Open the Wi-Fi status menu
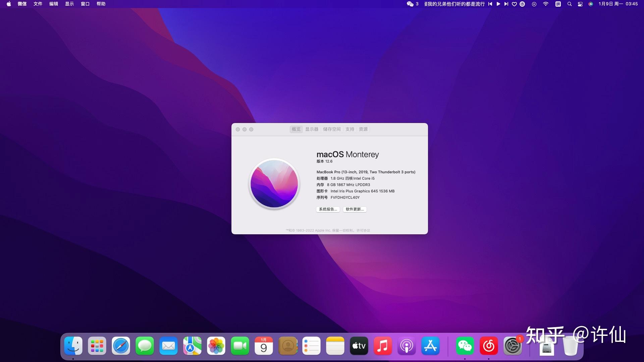 click(546, 4)
